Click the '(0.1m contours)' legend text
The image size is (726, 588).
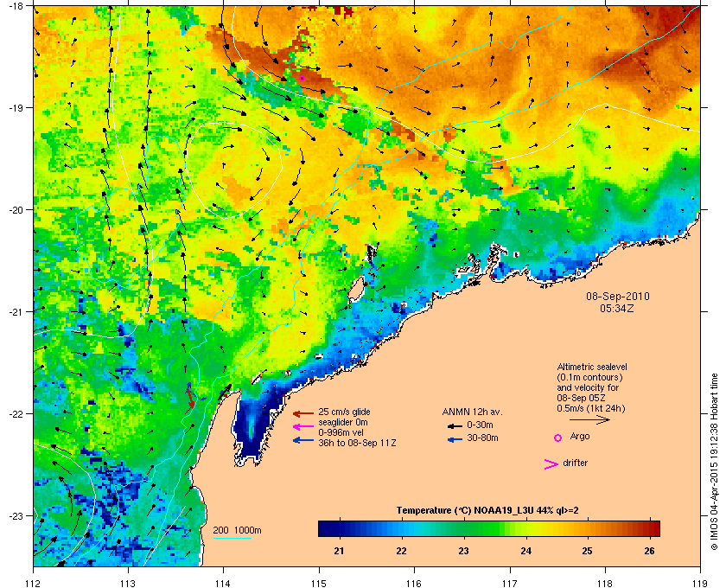point(589,377)
